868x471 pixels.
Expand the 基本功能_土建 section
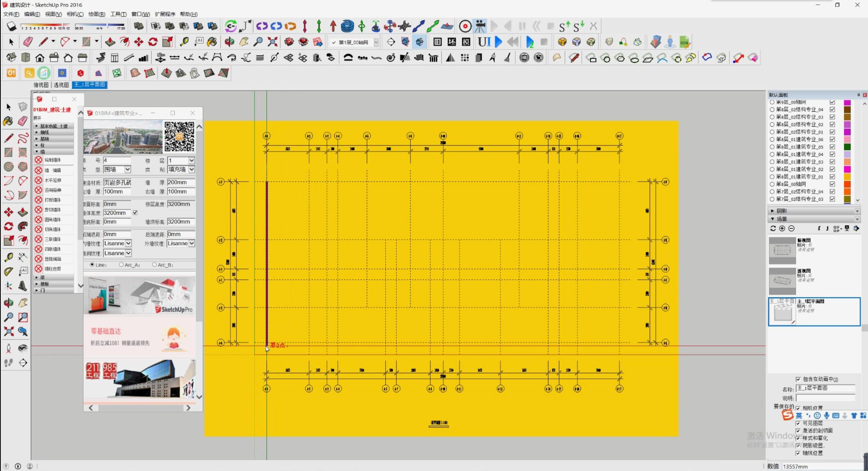(54, 126)
